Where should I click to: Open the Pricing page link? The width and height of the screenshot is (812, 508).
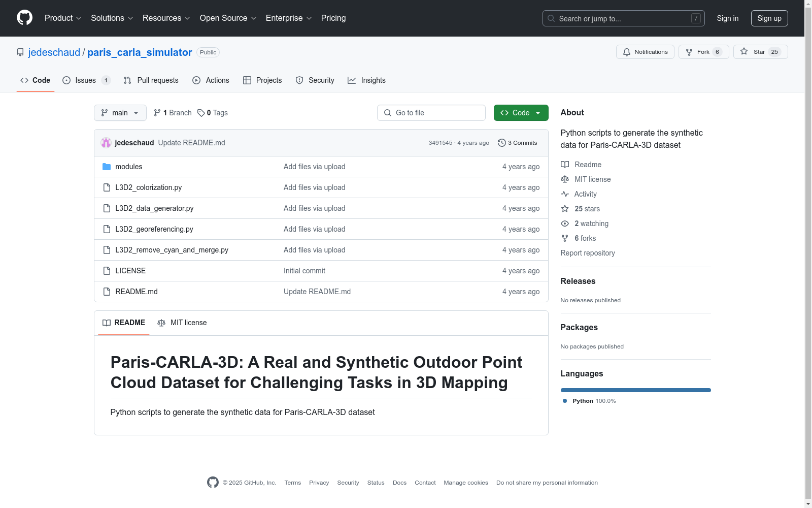(x=333, y=18)
